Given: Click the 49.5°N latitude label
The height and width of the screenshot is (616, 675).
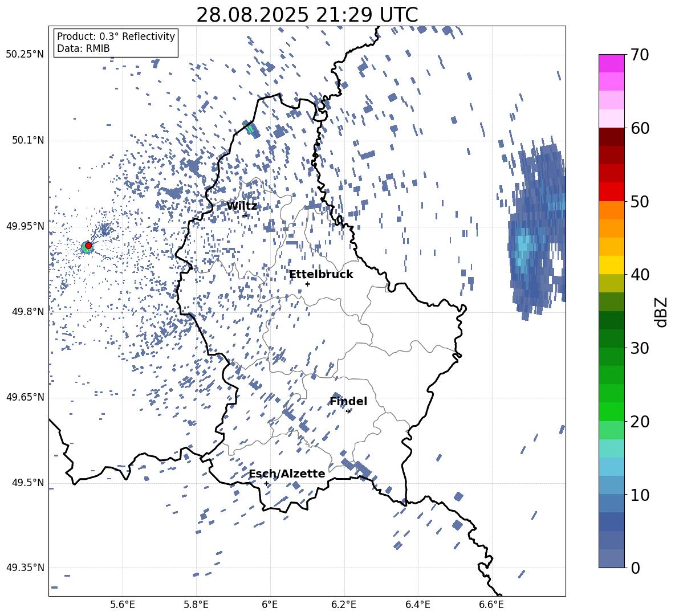Looking at the screenshot, I should click(27, 483).
